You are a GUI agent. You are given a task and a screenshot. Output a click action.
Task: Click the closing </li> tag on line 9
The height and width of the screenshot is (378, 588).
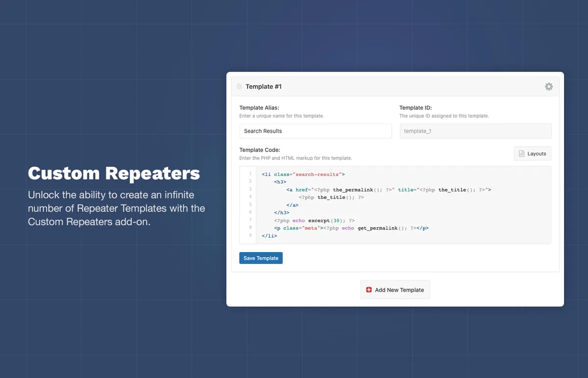[269, 236]
